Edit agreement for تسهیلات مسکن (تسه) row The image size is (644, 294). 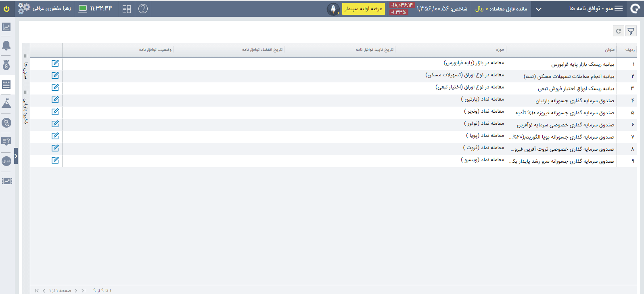click(x=55, y=76)
